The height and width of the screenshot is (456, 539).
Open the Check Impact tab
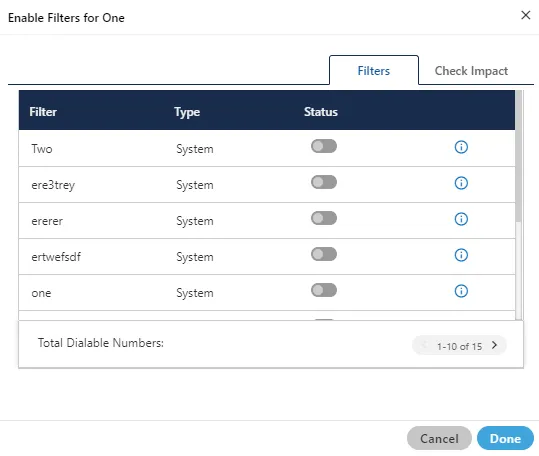[471, 71]
